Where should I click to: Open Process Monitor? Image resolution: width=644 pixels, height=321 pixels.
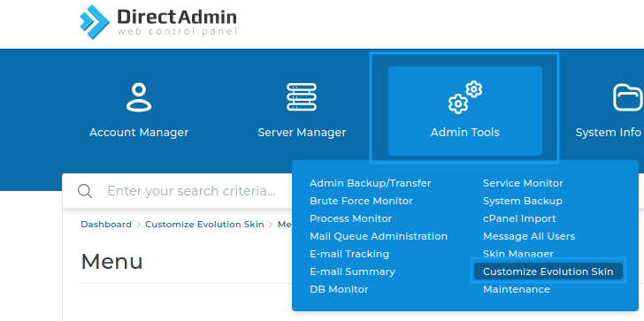click(350, 218)
